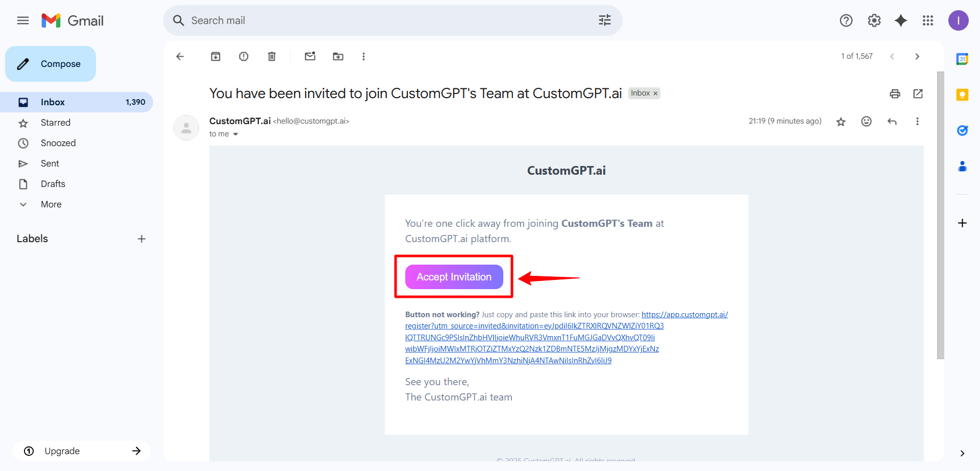
Task: Star this message
Action: [841, 122]
